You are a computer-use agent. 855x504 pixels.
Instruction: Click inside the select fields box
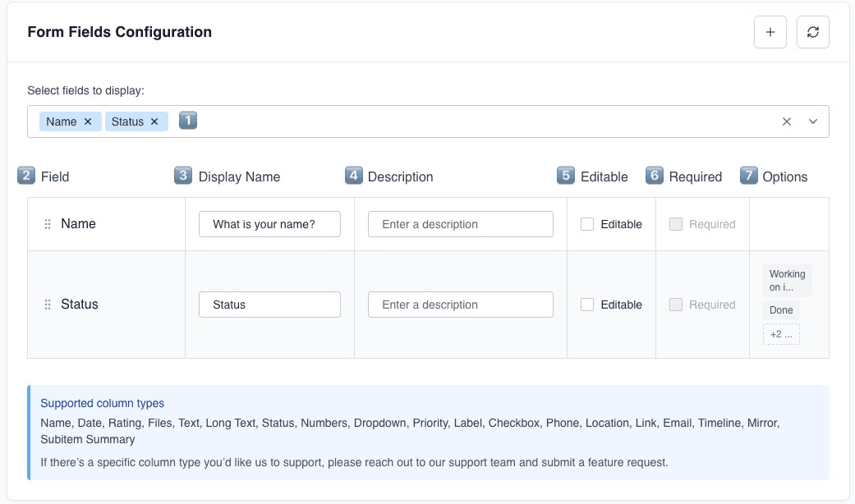click(x=476, y=121)
